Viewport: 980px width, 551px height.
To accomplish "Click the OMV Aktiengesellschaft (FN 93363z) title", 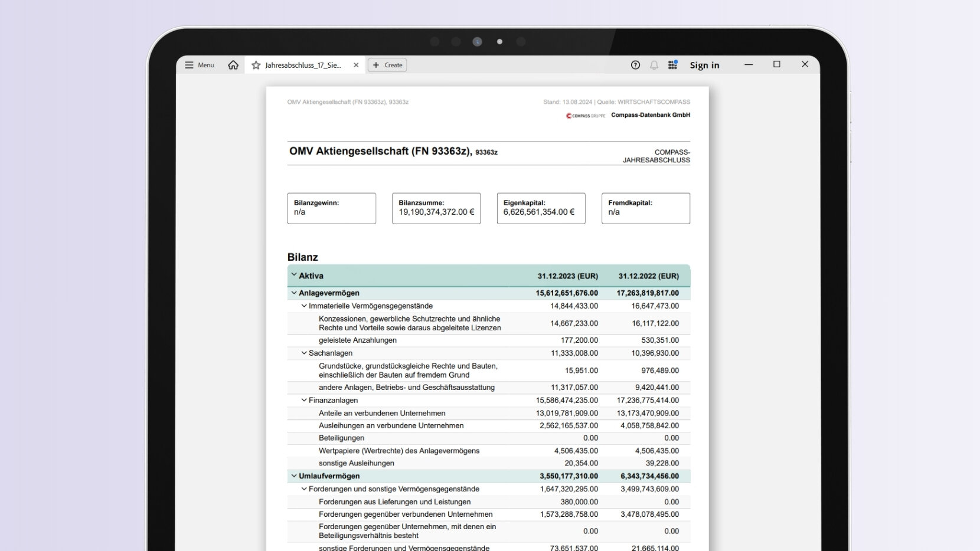I will [x=381, y=152].
